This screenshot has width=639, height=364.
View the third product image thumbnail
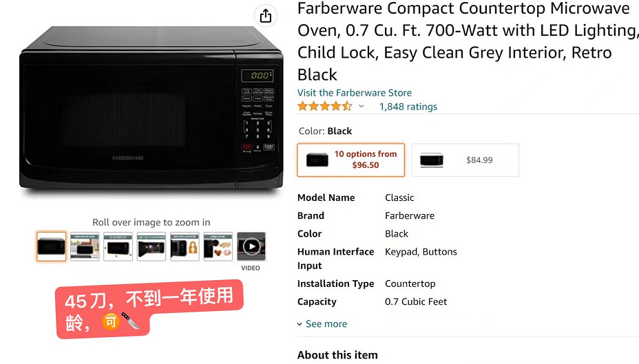[x=118, y=246]
